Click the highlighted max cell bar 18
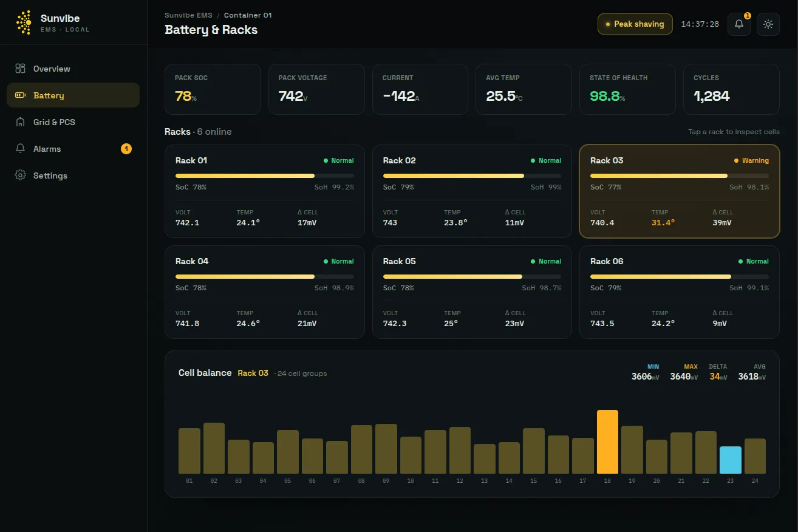The height and width of the screenshot is (532, 798). tap(607, 442)
